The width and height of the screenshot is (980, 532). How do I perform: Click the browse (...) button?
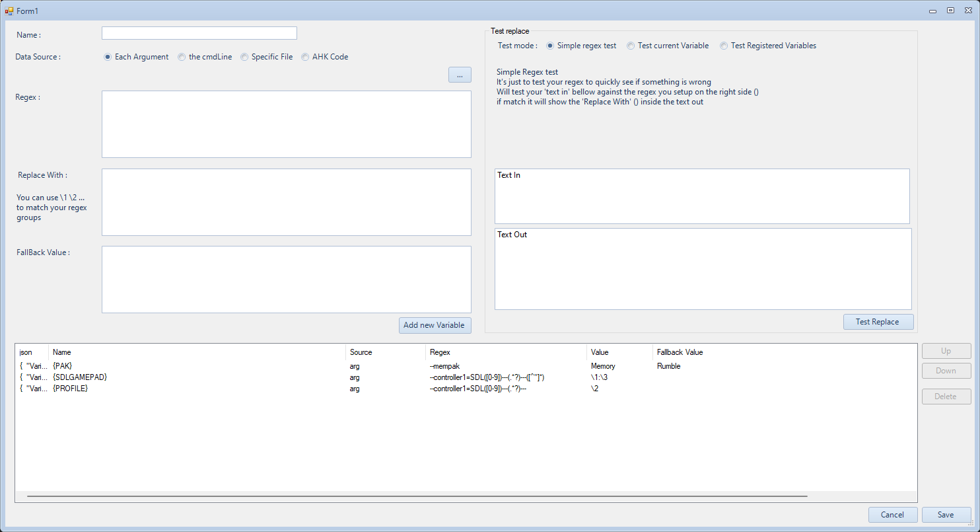click(460, 75)
